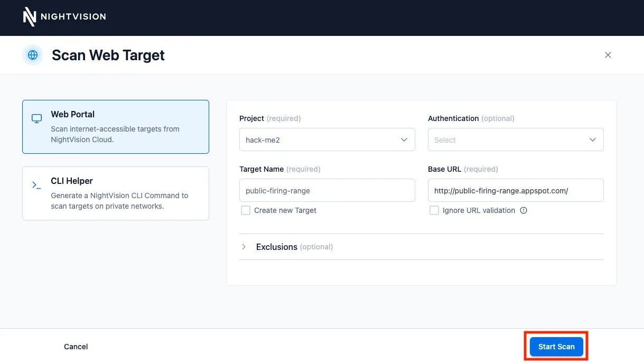Click the globe icon beside Scan Web Target
This screenshot has width=644, height=363.
pyautogui.click(x=33, y=55)
